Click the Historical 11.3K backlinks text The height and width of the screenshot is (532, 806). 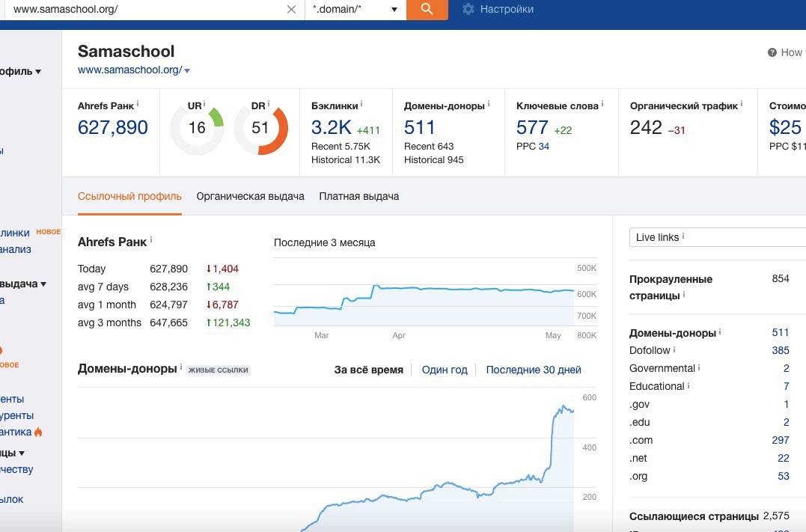tap(346, 160)
